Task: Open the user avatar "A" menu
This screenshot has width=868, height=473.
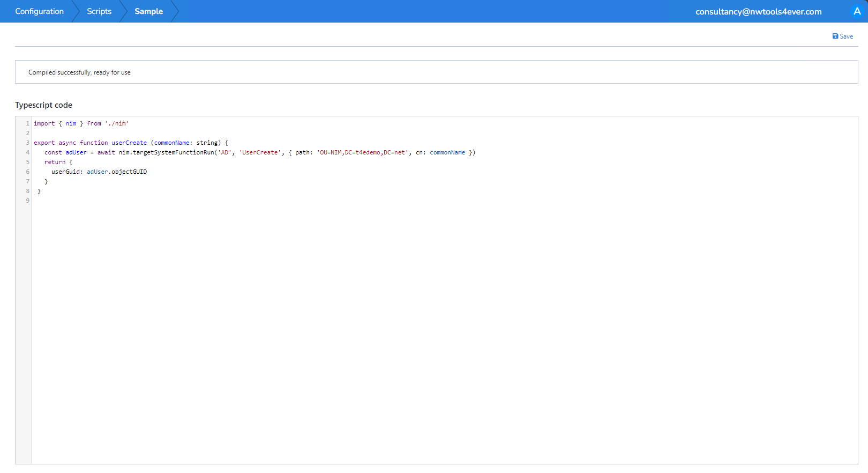Action: 857,11
